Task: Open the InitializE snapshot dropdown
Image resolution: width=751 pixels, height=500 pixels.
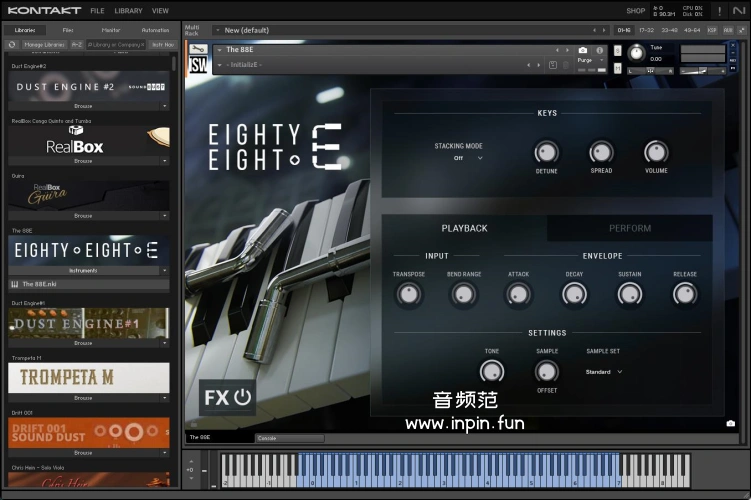Action: point(219,65)
